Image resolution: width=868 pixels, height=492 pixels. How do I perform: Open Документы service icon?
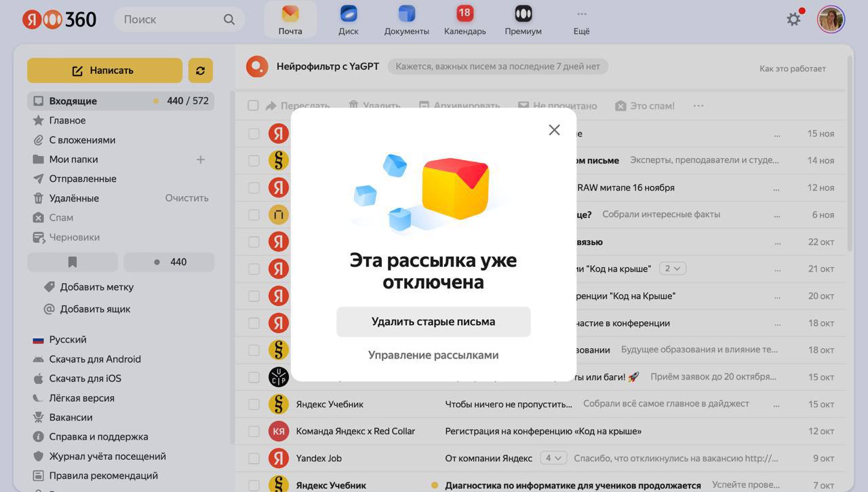407,20
